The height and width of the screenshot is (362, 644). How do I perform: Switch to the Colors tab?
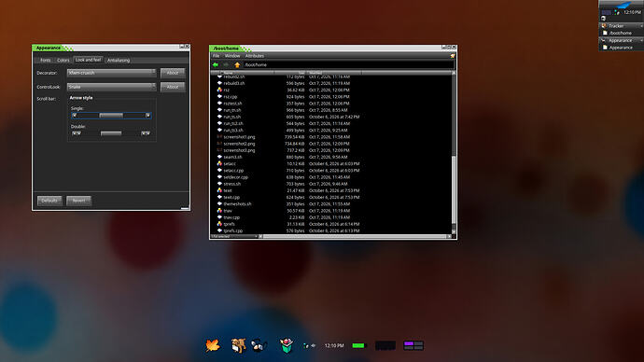[63, 61]
